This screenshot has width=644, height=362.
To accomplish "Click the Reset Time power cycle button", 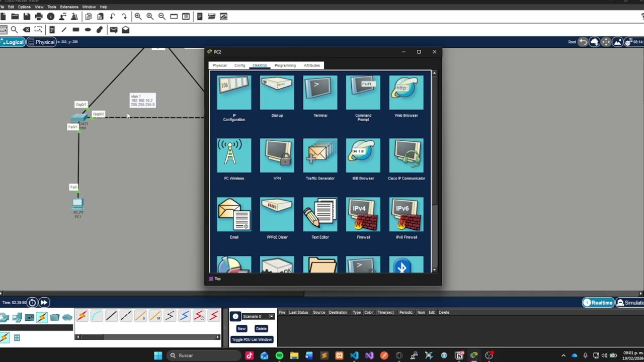I will click(32, 302).
